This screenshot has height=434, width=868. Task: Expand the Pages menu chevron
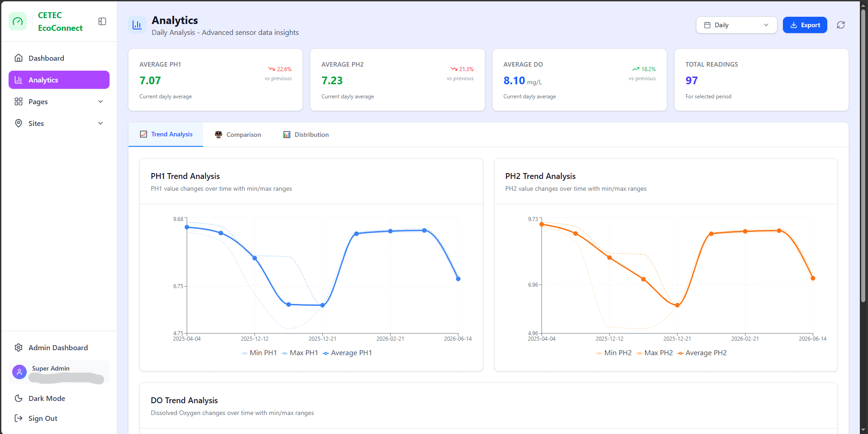tap(100, 101)
